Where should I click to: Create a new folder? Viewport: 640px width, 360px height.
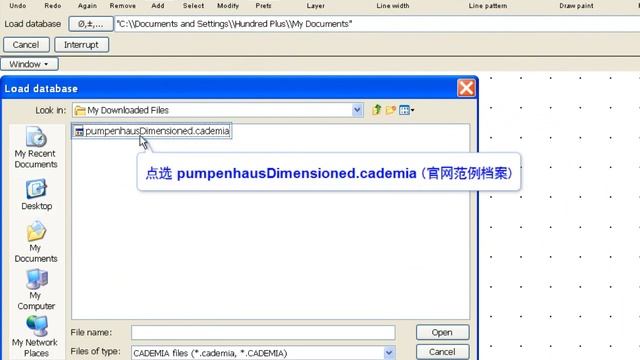coord(391,110)
